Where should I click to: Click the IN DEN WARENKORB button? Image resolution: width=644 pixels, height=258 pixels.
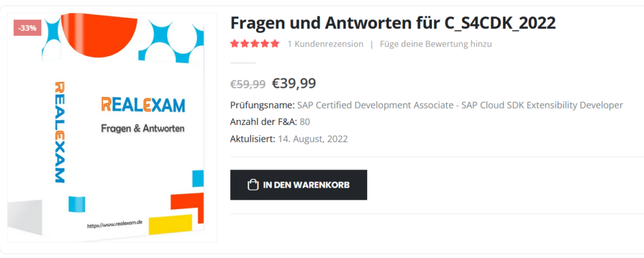pos(299,185)
